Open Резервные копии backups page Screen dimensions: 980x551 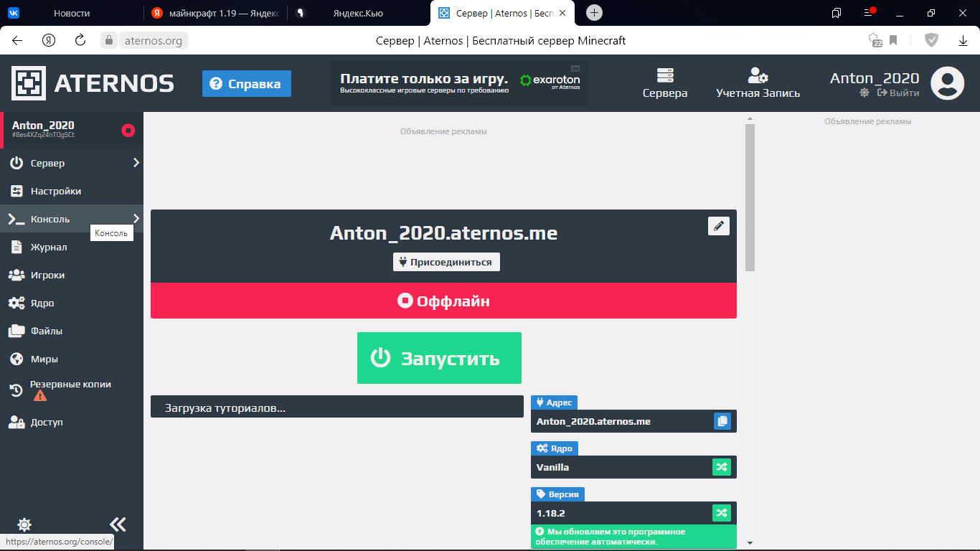pyautogui.click(x=72, y=390)
